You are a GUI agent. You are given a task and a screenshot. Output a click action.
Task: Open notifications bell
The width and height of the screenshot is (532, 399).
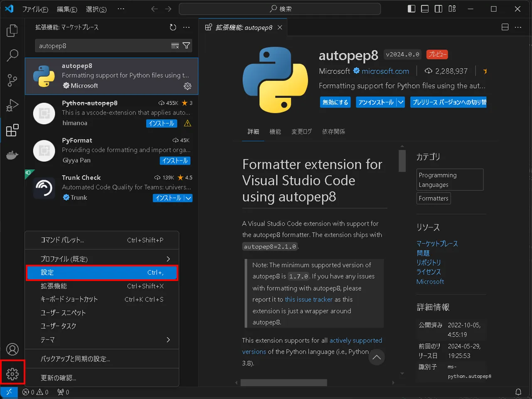(518, 392)
